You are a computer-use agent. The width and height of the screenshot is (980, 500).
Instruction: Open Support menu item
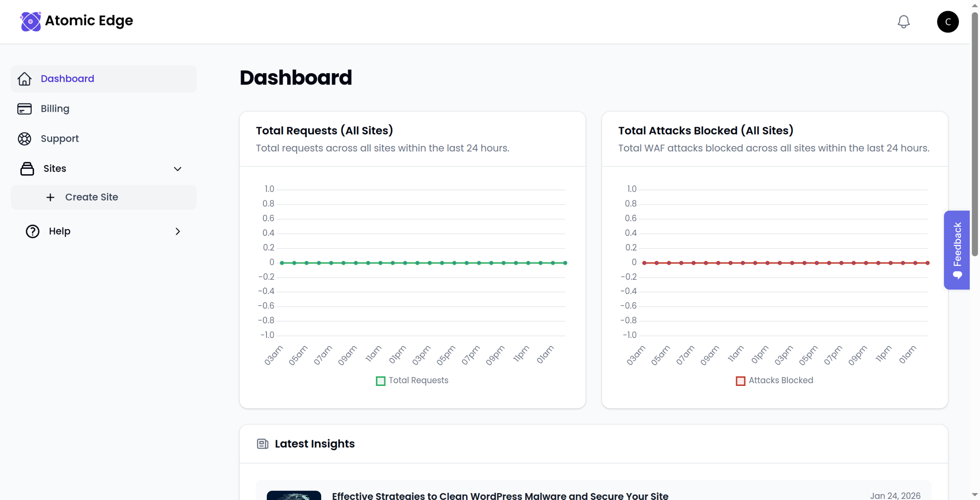[x=60, y=139]
